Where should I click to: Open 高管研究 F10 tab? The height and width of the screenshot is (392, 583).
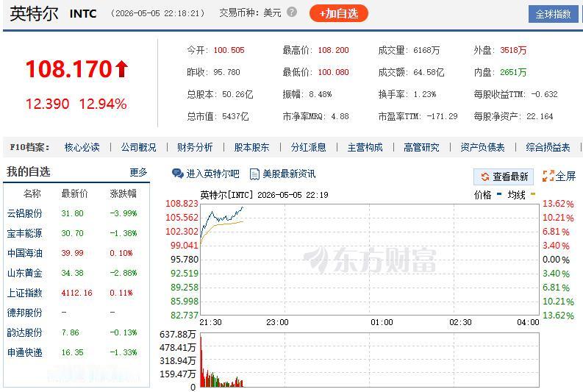tap(421, 147)
